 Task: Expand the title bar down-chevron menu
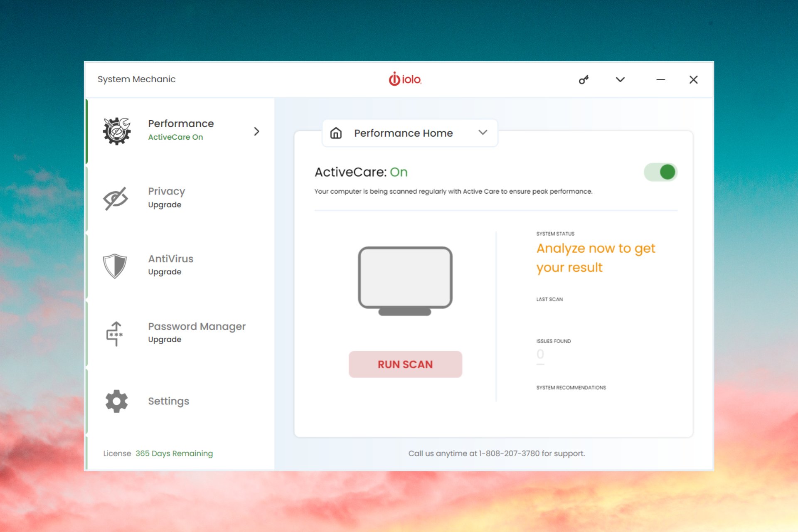(620, 80)
